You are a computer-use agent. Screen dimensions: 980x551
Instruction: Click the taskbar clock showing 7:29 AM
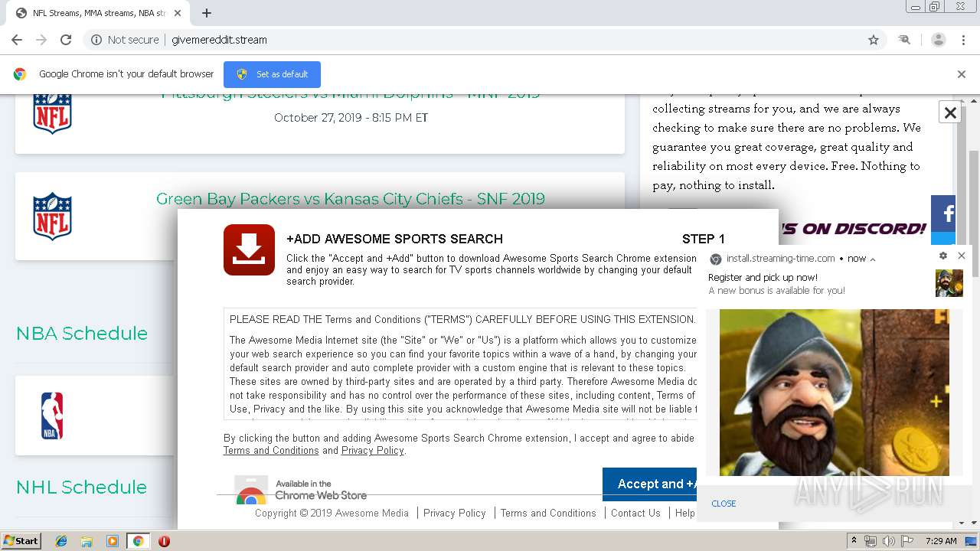tap(941, 541)
